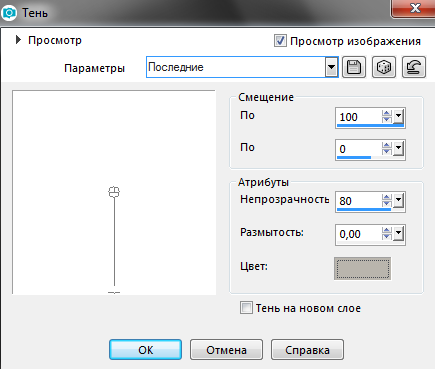Increase Размытость with the up arrow
The image size is (435, 369).
coord(387,230)
